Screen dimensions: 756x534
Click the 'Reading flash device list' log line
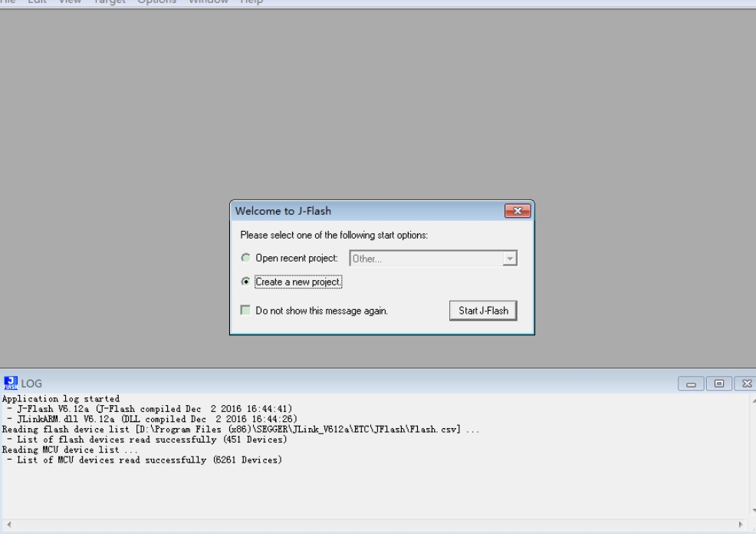click(x=241, y=430)
